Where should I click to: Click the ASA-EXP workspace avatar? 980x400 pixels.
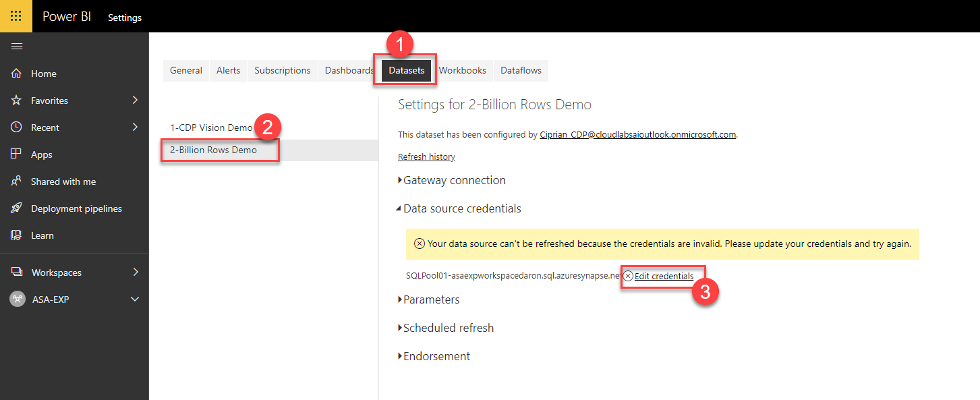(17, 299)
